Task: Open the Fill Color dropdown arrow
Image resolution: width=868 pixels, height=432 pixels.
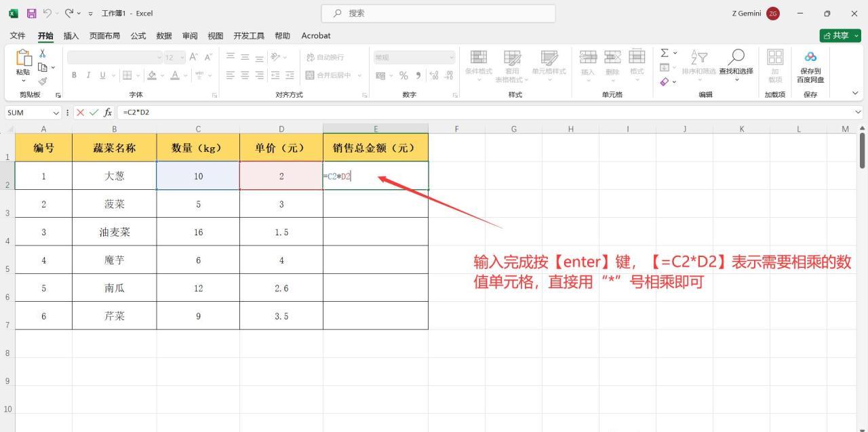Action: [162, 75]
